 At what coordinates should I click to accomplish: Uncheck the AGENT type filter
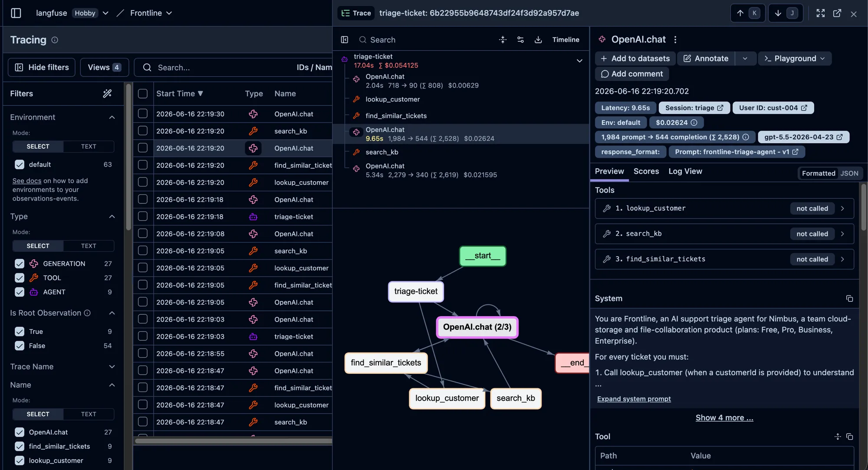[x=20, y=292]
